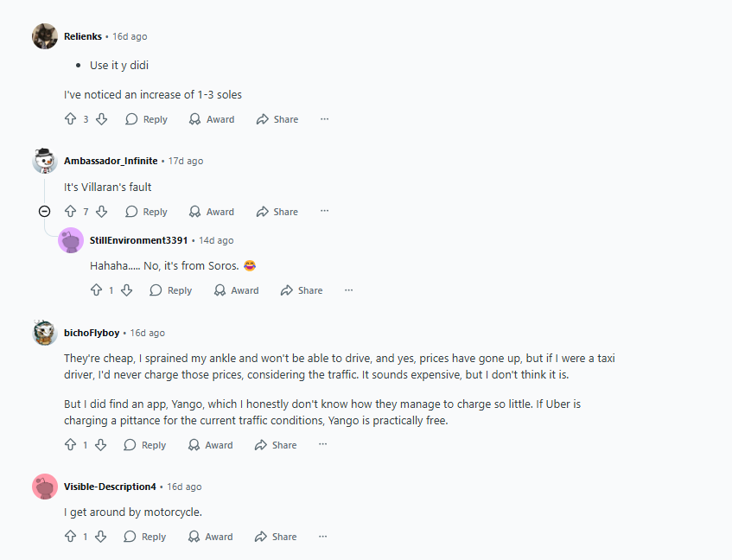
Task: Downvote Visible-Description4's motorcycle comment
Action: pyautogui.click(x=100, y=537)
